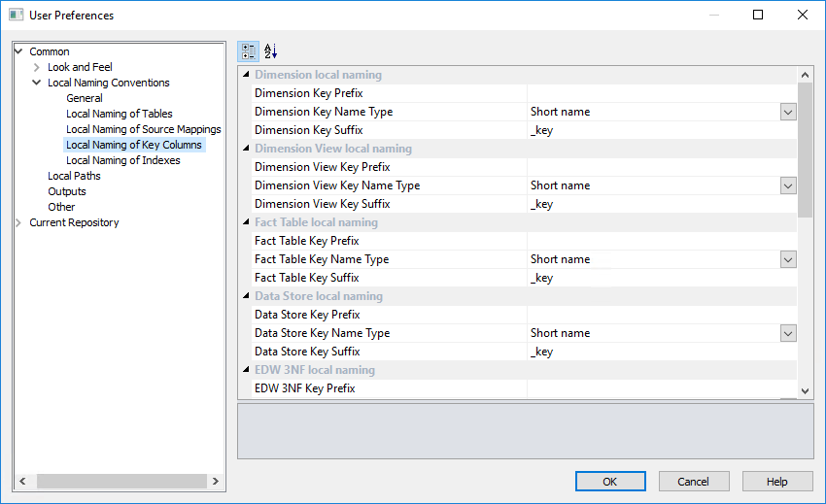Select Local Naming of Tables
The image size is (826, 504).
[x=119, y=114]
